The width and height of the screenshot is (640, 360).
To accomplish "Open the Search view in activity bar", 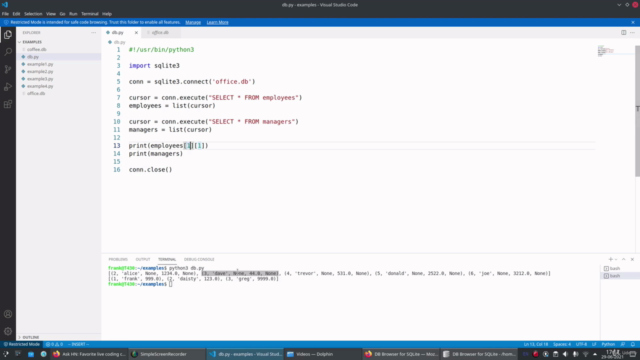I will coord(8,52).
